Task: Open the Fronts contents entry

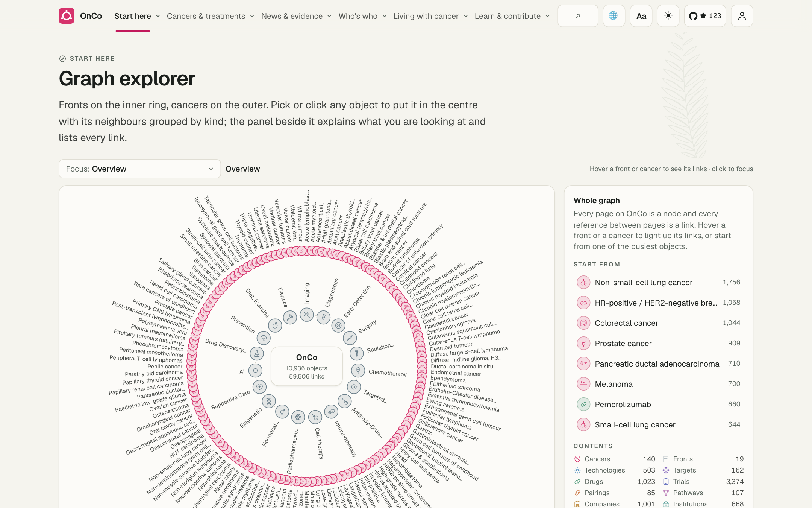Action: (703, 459)
